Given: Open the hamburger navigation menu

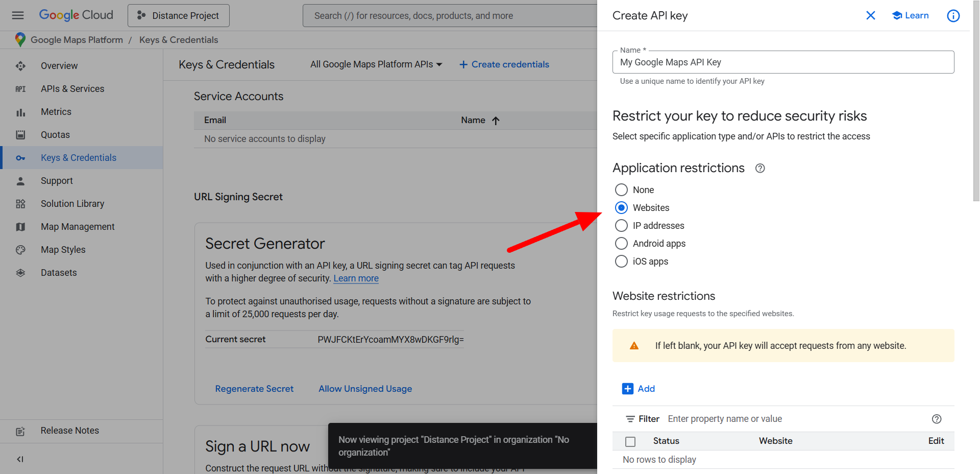Looking at the screenshot, I should pyautogui.click(x=18, y=15).
